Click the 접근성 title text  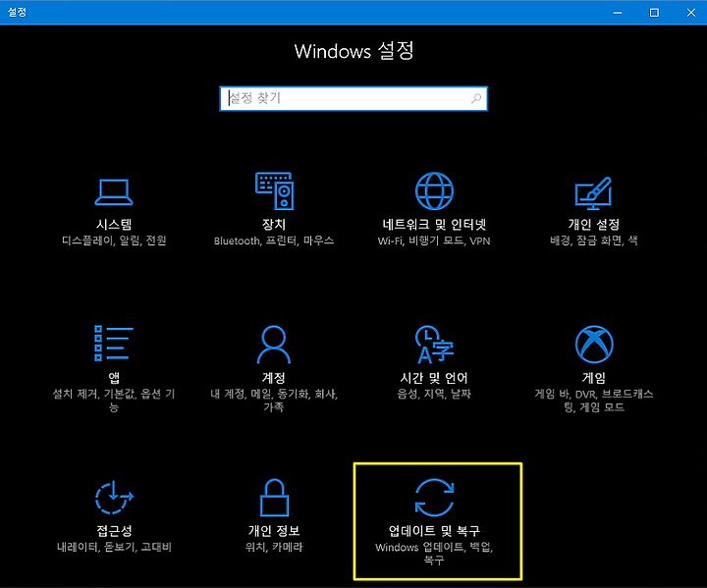[114, 531]
